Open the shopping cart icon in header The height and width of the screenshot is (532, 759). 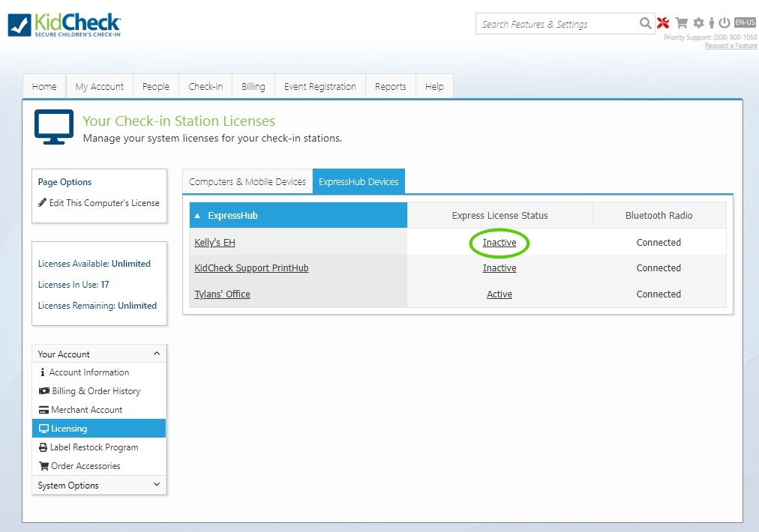[682, 22]
